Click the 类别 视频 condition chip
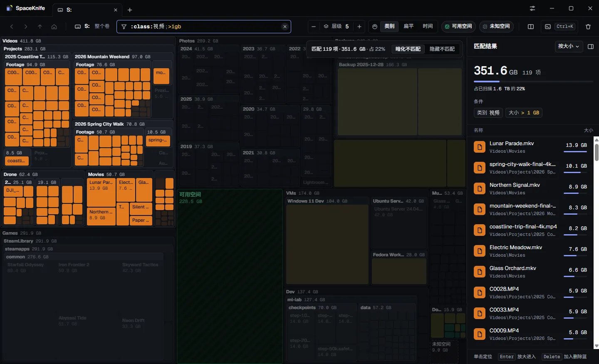This screenshot has height=364, width=599. (488, 113)
